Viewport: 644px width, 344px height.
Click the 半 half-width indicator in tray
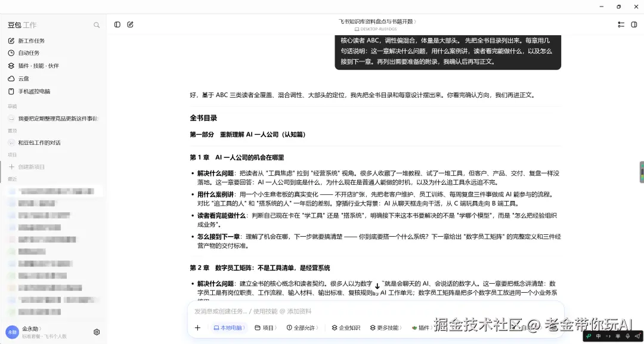click(x=618, y=336)
